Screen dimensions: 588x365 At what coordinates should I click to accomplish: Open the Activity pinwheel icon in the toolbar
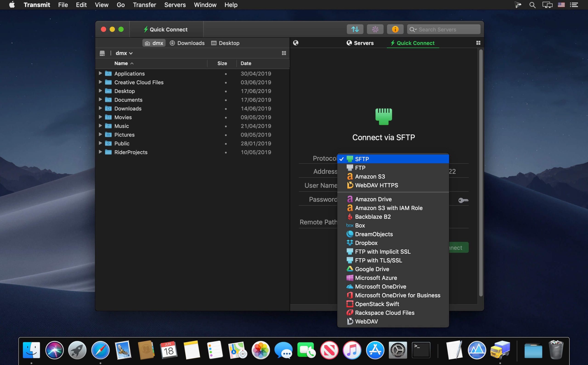(375, 29)
